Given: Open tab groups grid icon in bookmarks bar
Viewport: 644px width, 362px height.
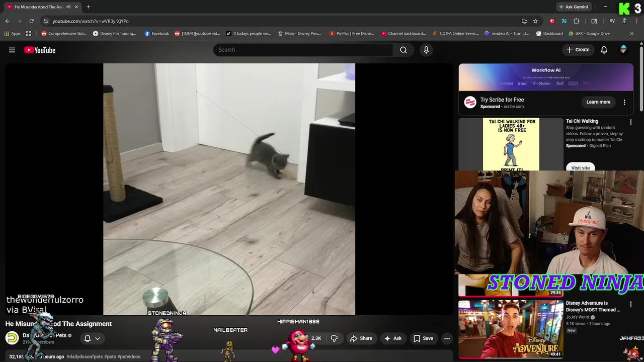Looking at the screenshot, I should click(29, 34).
